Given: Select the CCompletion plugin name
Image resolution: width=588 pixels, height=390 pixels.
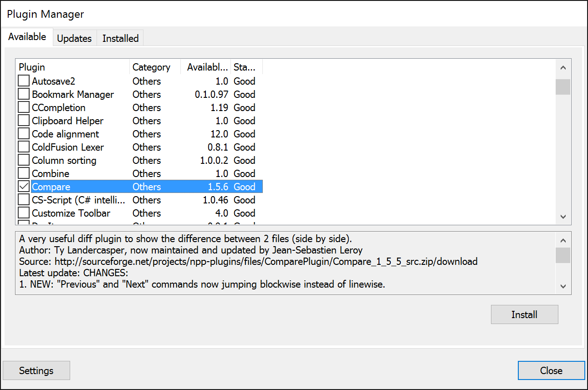Looking at the screenshot, I should point(59,107).
